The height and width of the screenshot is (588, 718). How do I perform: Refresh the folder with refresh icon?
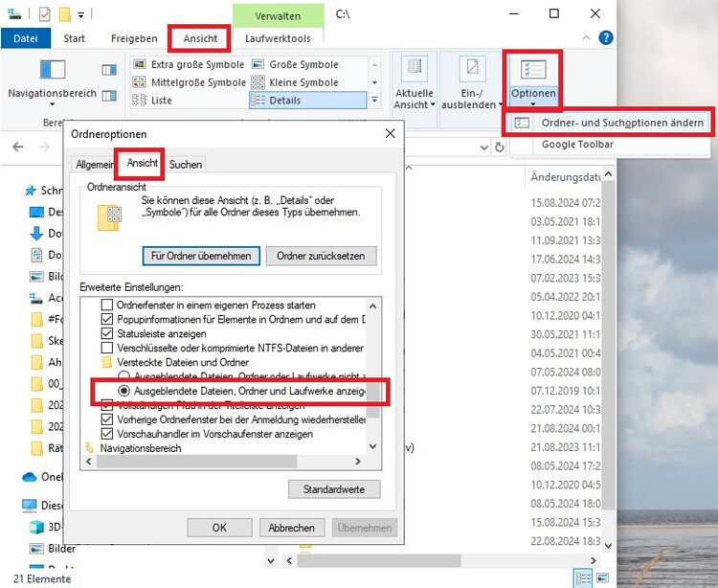coord(500,147)
